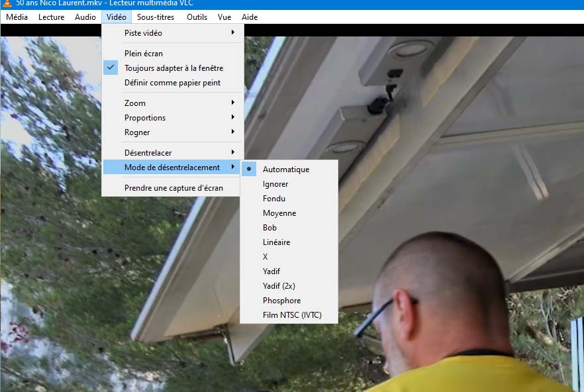Open the Média menu
The image size is (584, 392).
[17, 17]
